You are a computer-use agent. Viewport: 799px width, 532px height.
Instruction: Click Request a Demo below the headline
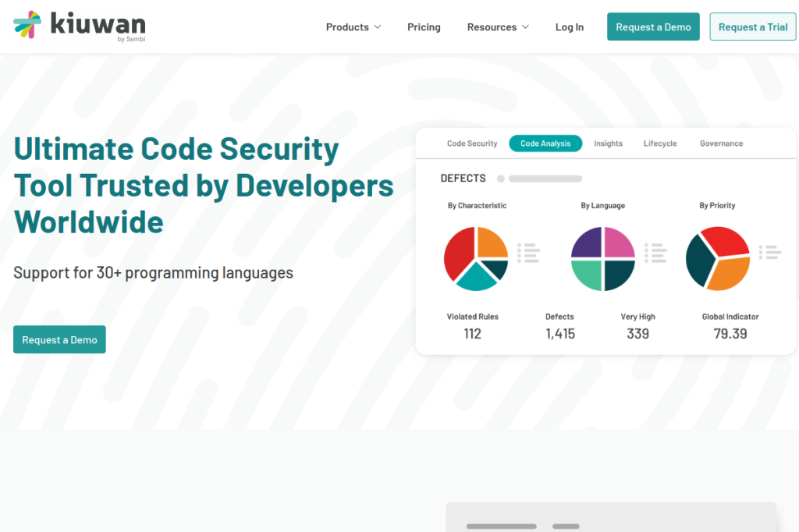(59, 339)
